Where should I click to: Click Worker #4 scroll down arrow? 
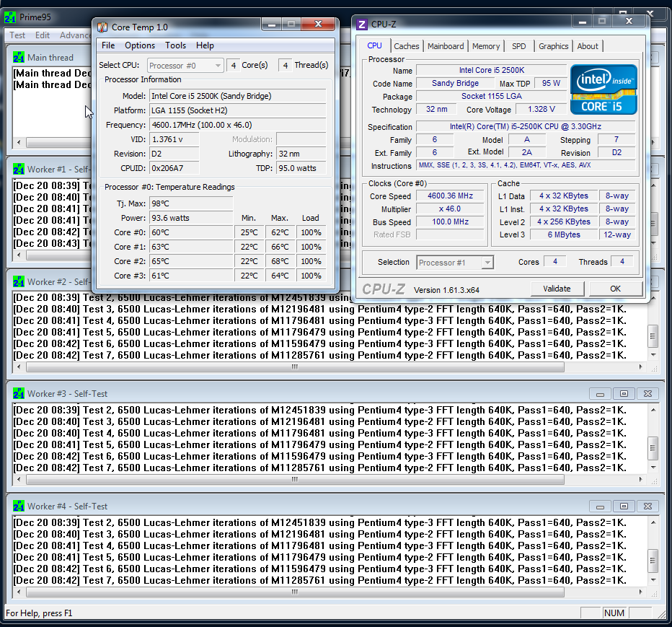(653, 580)
